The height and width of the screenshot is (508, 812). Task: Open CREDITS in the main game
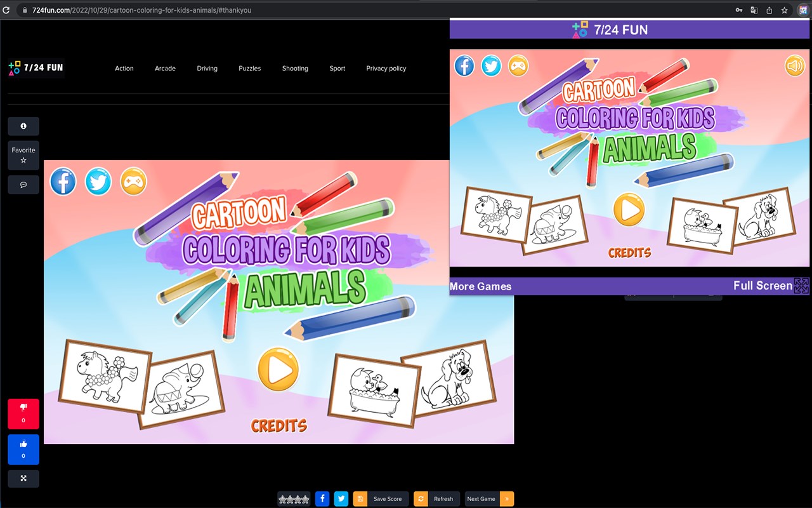[279, 425]
